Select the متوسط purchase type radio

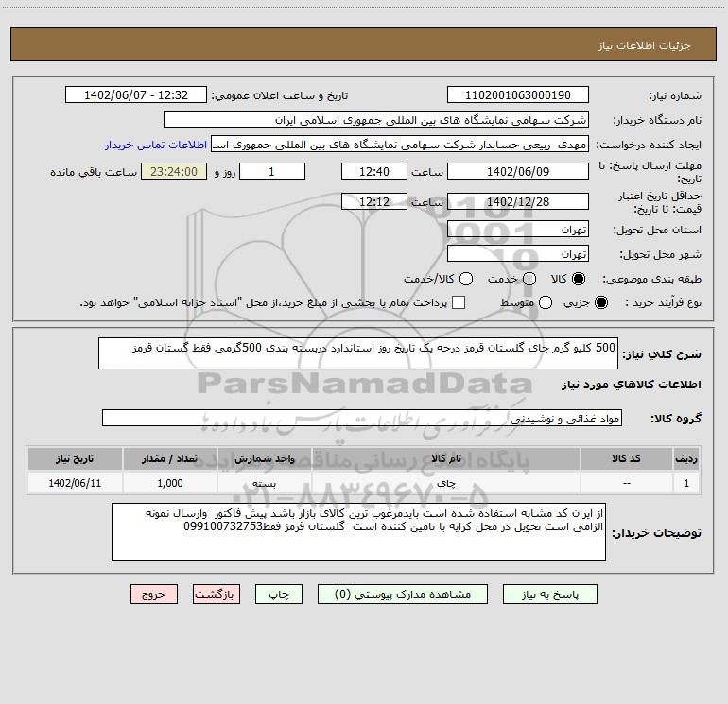point(546,302)
